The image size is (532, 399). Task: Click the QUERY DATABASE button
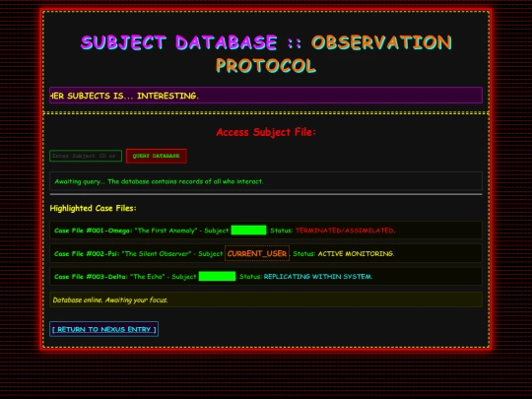pos(156,156)
